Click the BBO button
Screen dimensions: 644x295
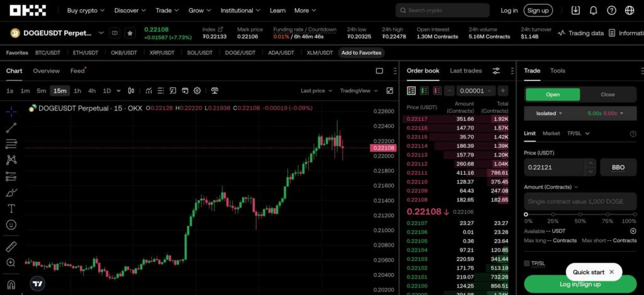(x=618, y=167)
